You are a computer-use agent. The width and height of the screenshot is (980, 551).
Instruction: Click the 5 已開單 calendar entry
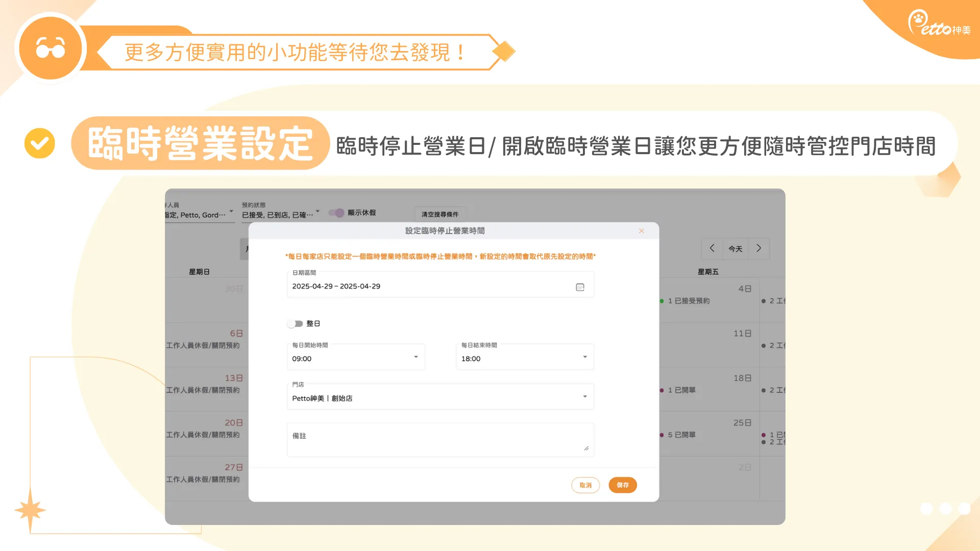678,435
